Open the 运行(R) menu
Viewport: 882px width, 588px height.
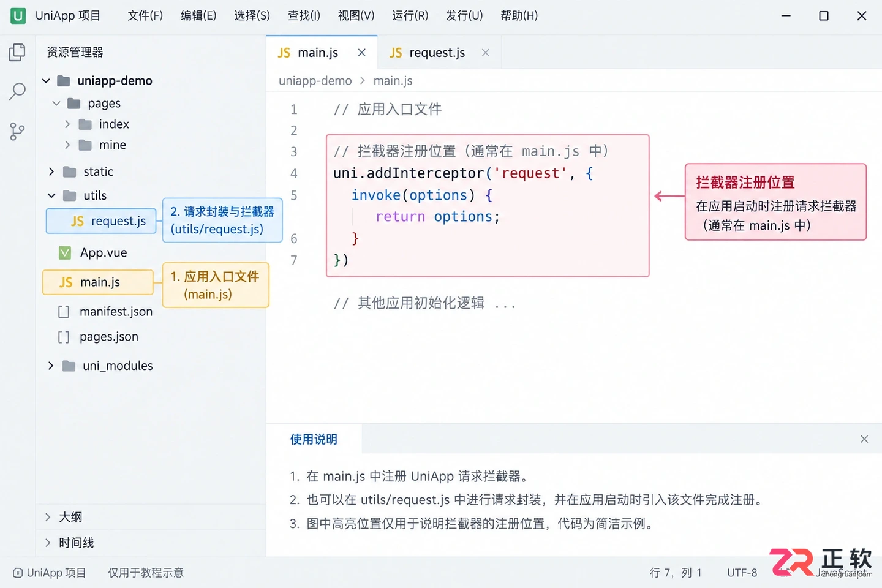[x=410, y=16]
